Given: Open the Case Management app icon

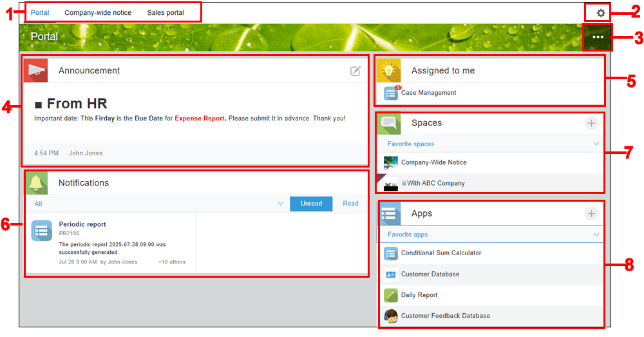Looking at the screenshot, I should 391,93.
